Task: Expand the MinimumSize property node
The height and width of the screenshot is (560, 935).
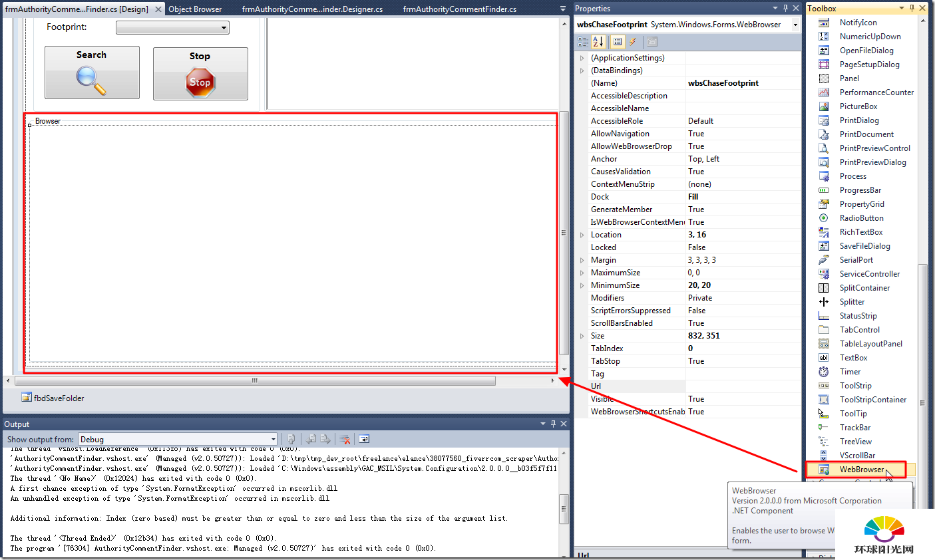Action: [x=582, y=285]
